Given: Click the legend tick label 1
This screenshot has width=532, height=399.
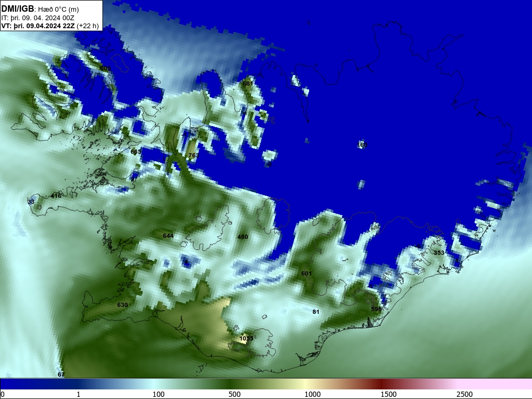Looking at the screenshot, I should coord(78,394).
